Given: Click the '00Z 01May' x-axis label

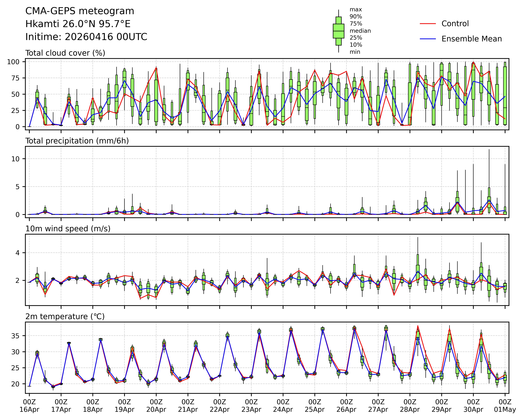Looking at the screenshot, I should coord(505,406).
